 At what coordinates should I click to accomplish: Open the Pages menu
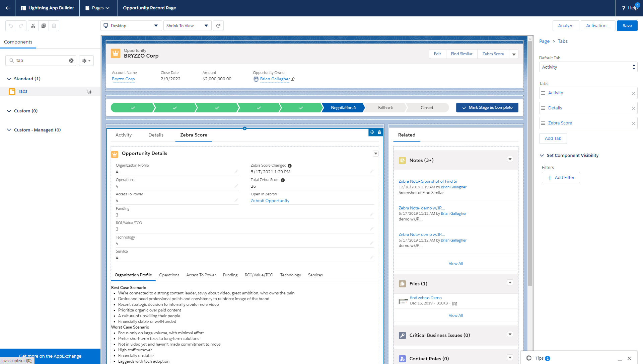[98, 8]
